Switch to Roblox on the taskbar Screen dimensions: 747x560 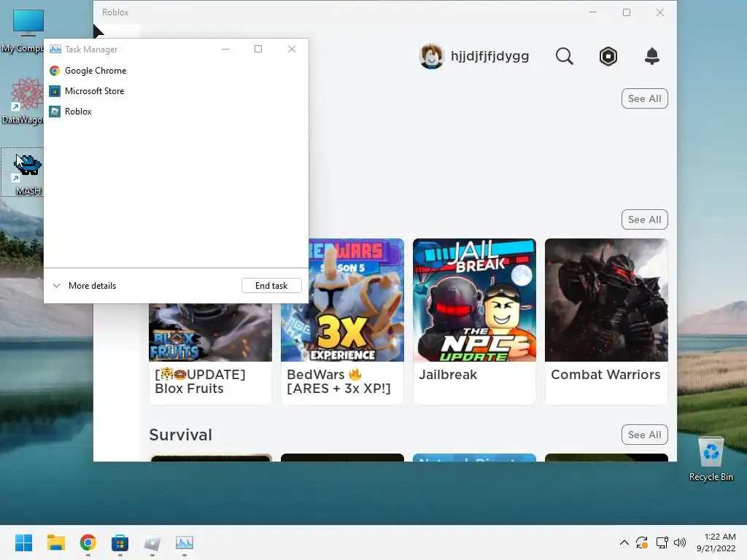[x=152, y=542]
